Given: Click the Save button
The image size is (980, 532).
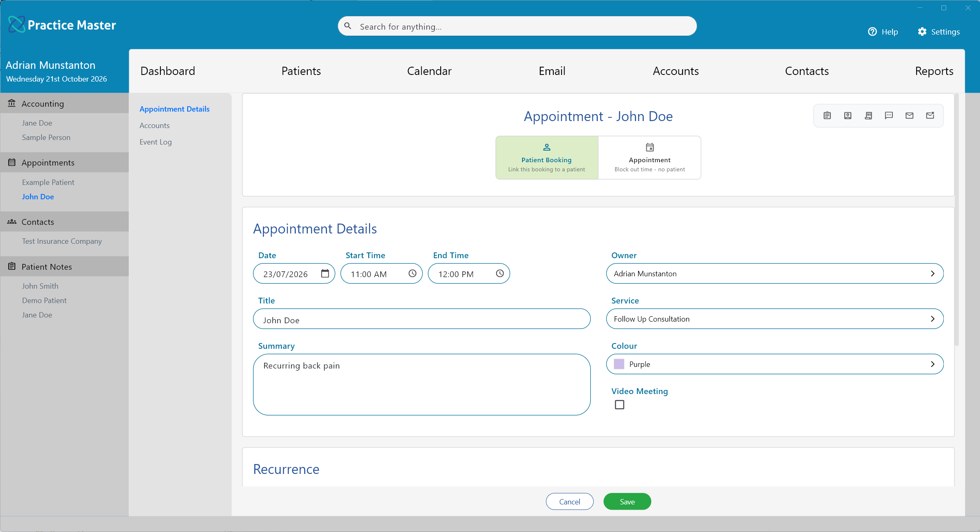Looking at the screenshot, I should (627, 501).
